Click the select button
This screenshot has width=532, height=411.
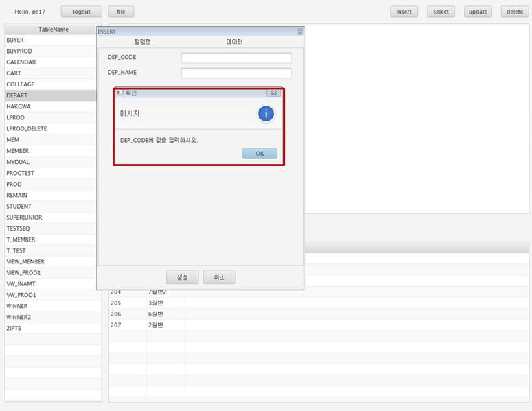tap(441, 12)
